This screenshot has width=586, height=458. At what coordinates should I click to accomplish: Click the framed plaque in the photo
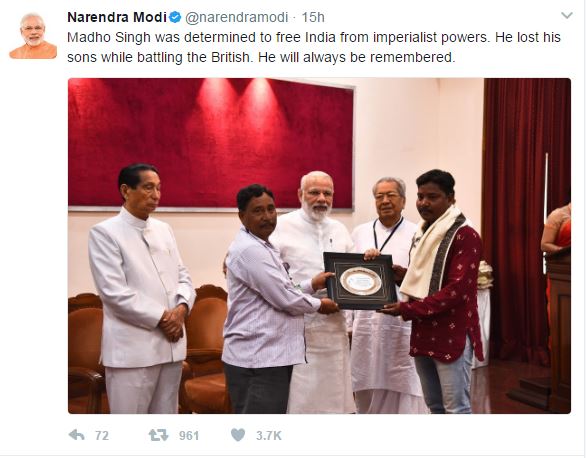point(360,281)
